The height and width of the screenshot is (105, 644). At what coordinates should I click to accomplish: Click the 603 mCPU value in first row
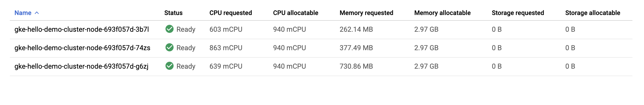click(x=226, y=29)
